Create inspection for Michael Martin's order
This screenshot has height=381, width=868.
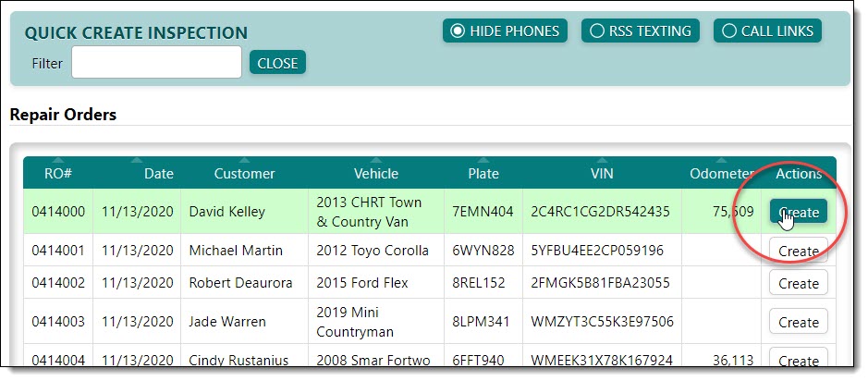(799, 251)
